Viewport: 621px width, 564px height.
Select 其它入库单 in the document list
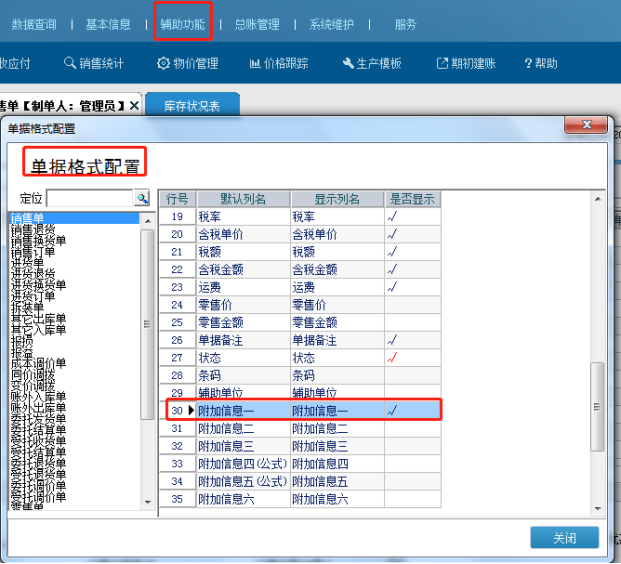[38, 329]
